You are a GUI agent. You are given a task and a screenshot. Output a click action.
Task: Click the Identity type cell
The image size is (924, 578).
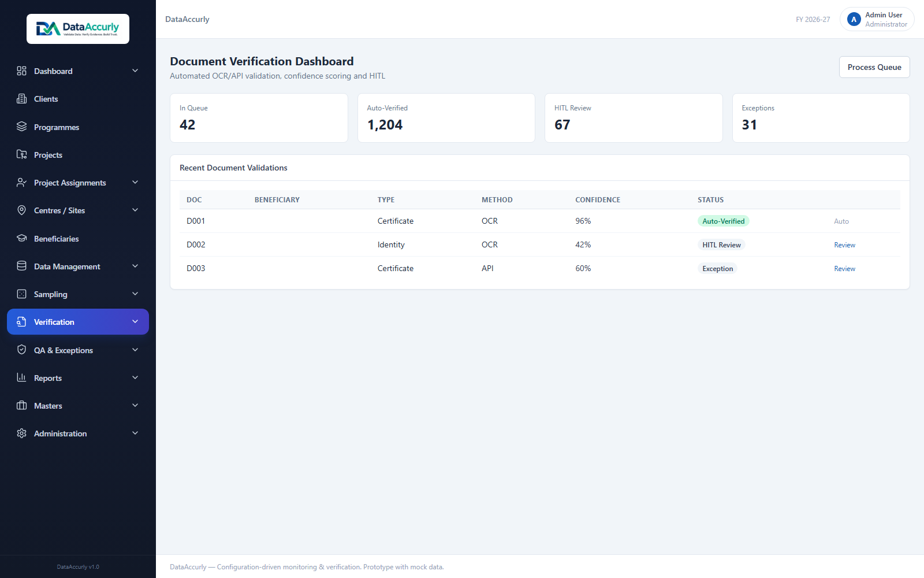(x=391, y=244)
